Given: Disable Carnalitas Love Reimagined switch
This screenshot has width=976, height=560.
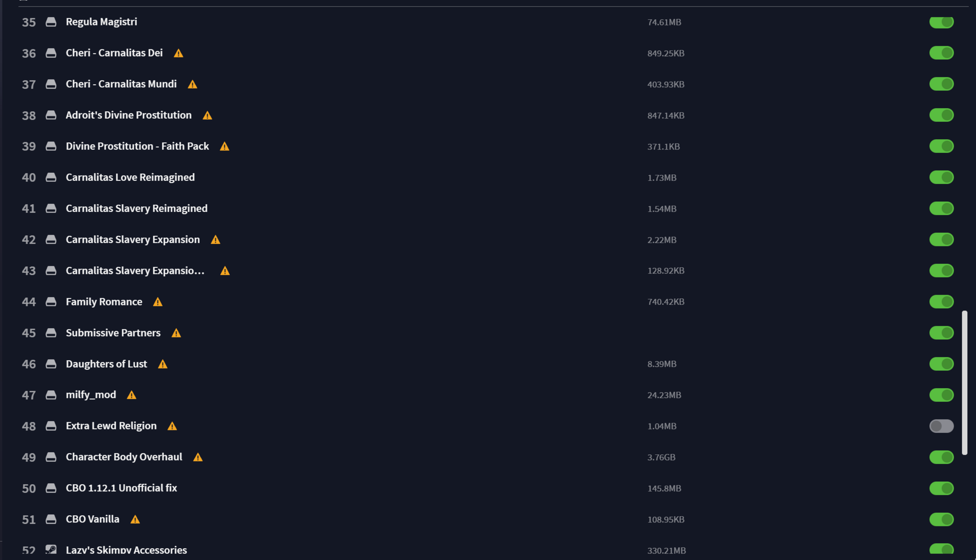Looking at the screenshot, I should pyautogui.click(x=941, y=177).
